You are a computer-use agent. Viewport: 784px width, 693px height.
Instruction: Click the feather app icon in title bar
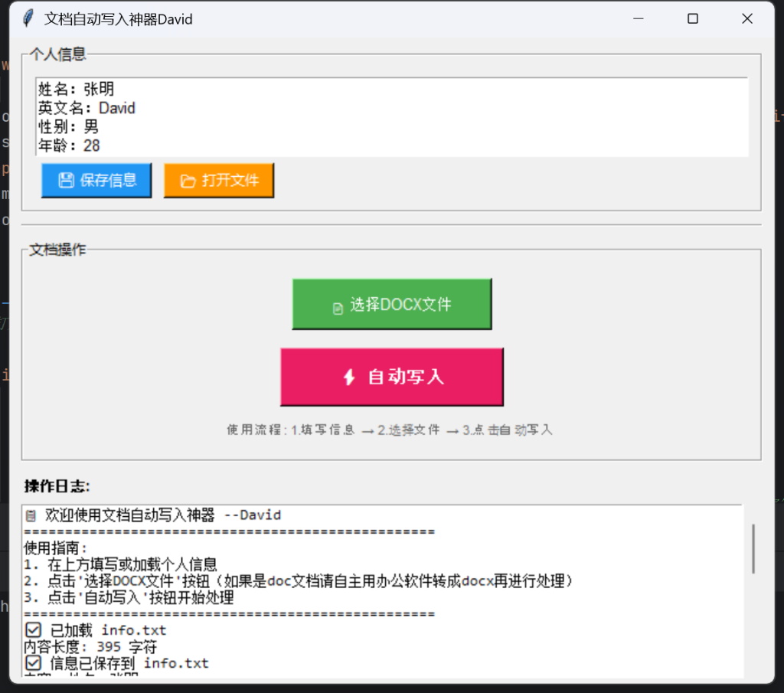[x=28, y=18]
